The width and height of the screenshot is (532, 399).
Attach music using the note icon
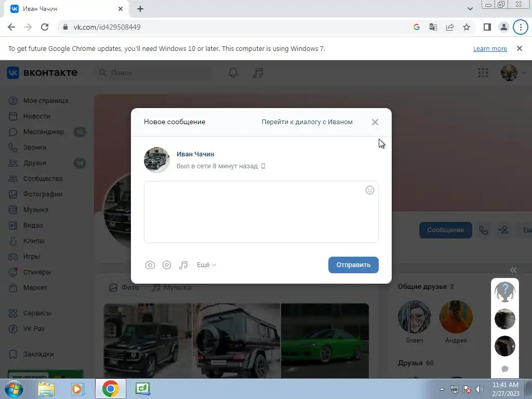tap(183, 265)
